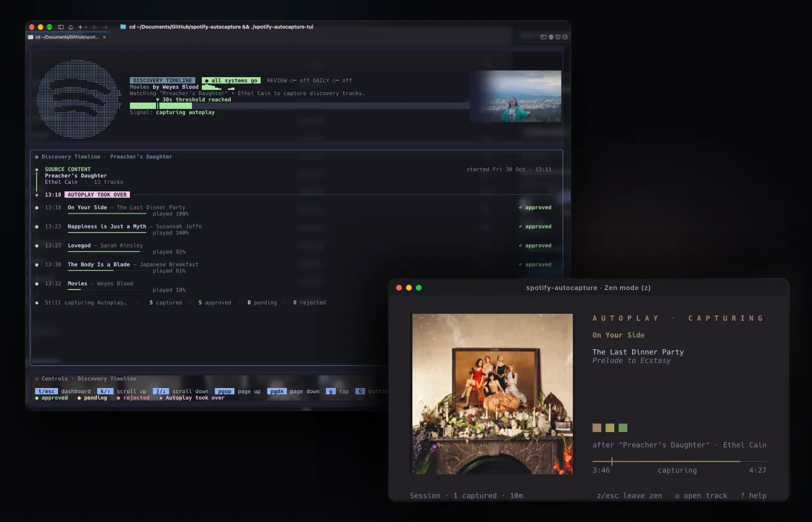Click the green approved legend dot
Viewport: 812px width, 522px height.
[37, 398]
